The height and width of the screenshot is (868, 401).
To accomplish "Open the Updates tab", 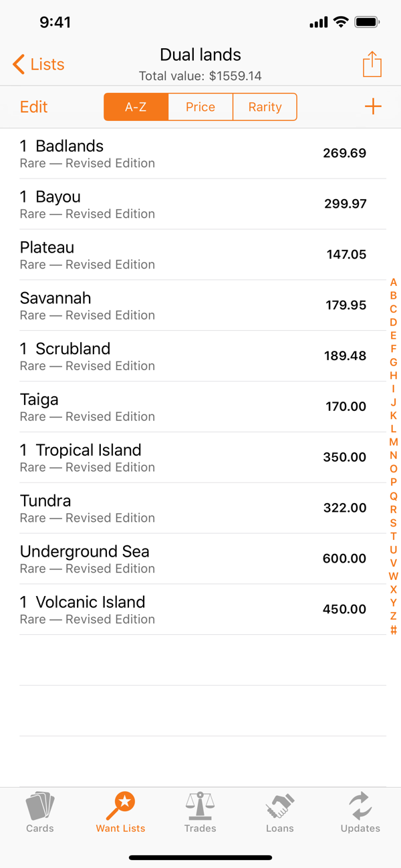I will click(x=360, y=813).
